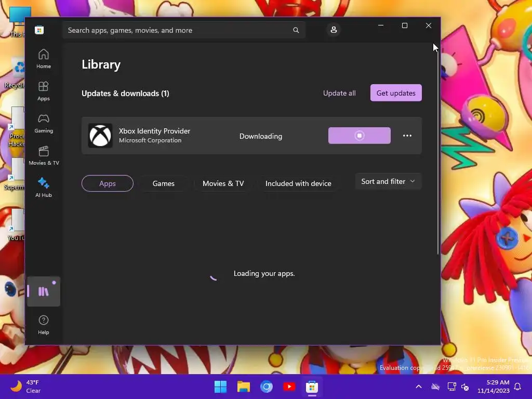
Task: Select the Library icon in the sidebar
Action: coord(44,291)
